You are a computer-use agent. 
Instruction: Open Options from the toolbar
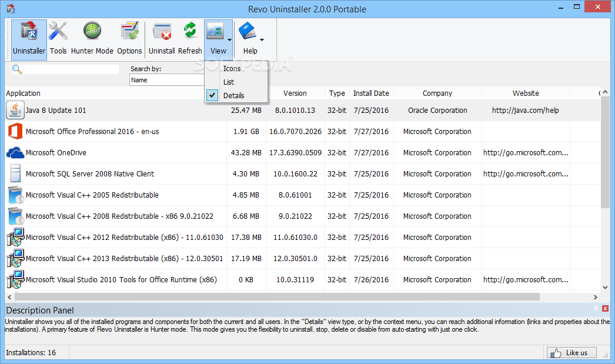129,39
